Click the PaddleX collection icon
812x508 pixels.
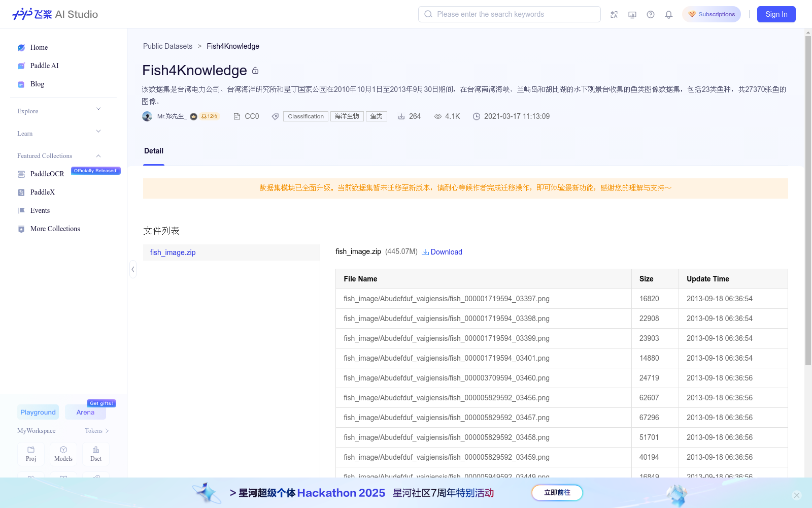[21, 193]
